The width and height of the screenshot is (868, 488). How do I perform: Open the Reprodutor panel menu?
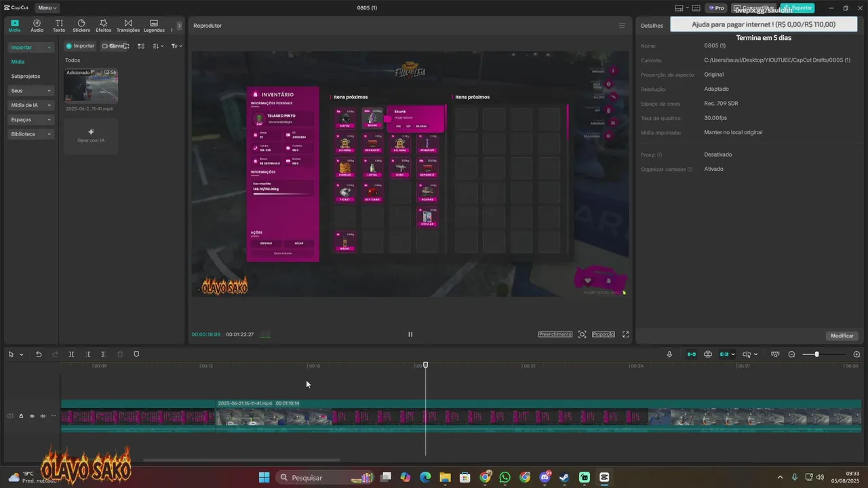coord(622,26)
